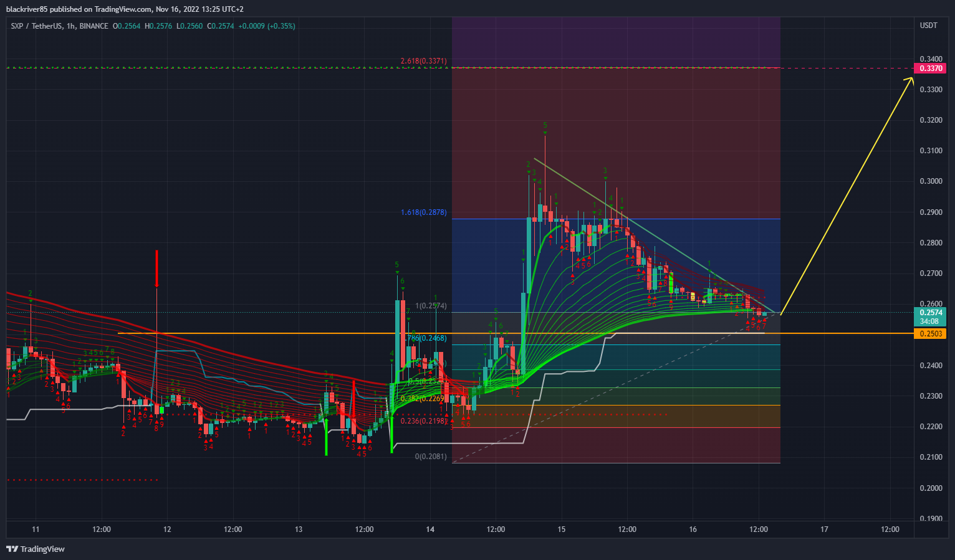Click the 0.3000 price axis label
This screenshot has height=560, width=955.
tap(931, 181)
